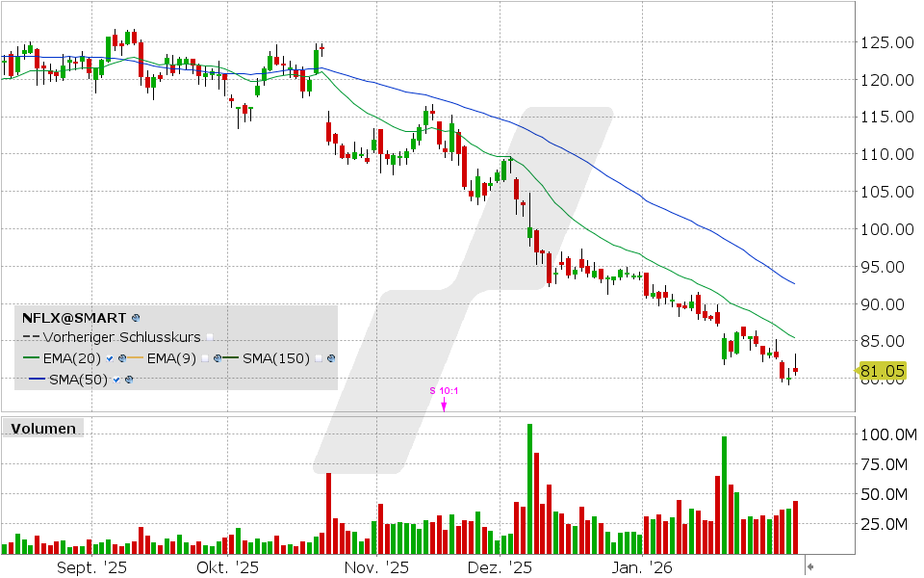Open the SMA(50) indicator settings gear

coord(129,380)
